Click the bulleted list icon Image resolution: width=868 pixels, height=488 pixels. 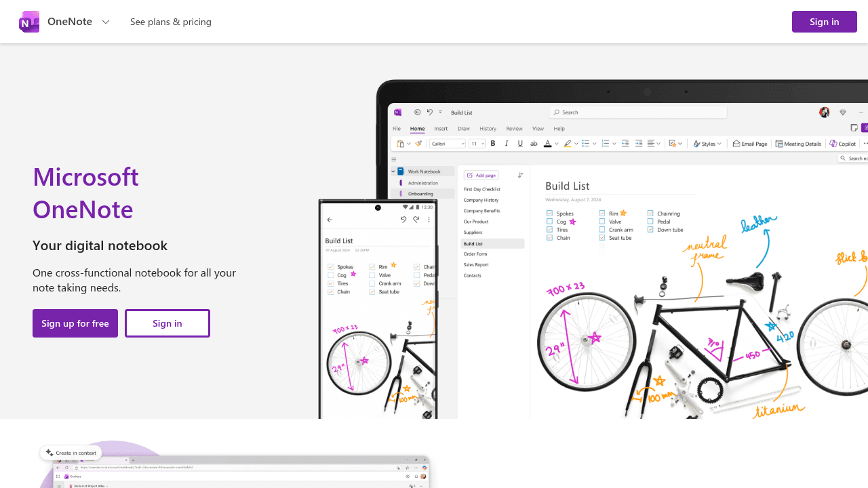coord(586,144)
